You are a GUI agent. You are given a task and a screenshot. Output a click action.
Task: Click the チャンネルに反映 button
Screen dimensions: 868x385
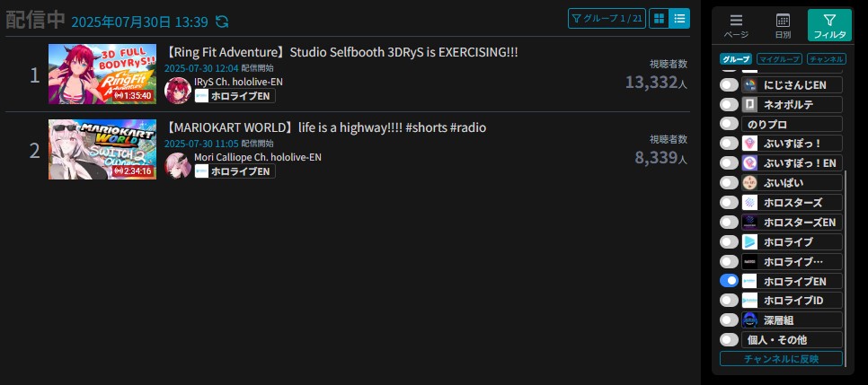781,359
